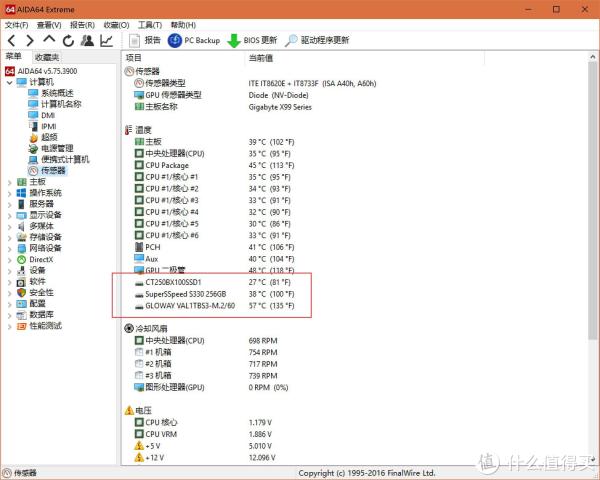
Task: Click 操作系统 Windows icon in tree
Action: coord(21,193)
